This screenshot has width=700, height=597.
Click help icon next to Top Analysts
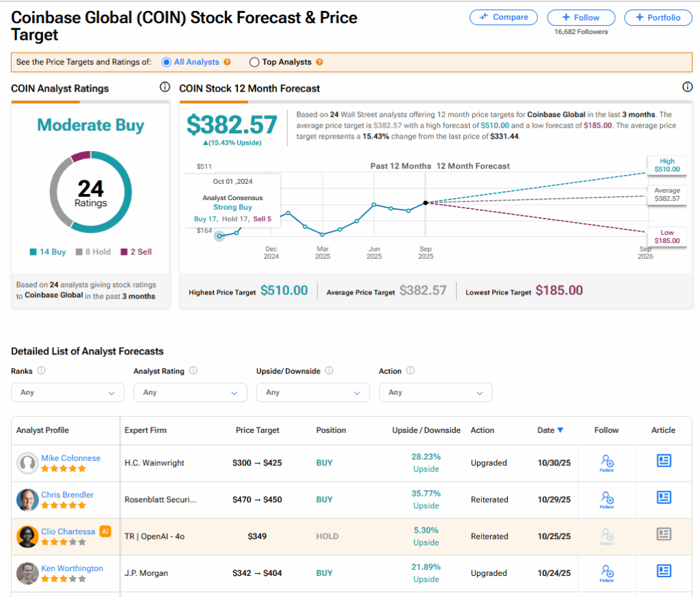pyautogui.click(x=319, y=62)
